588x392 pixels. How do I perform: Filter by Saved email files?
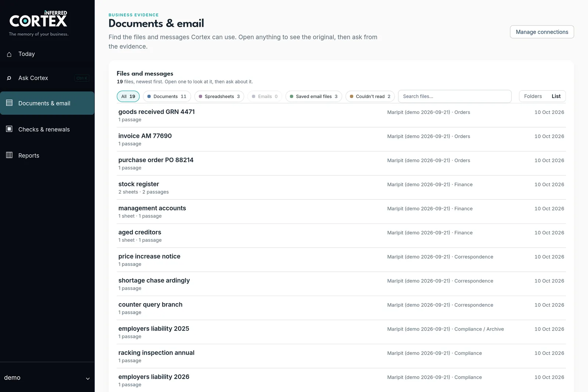click(313, 96)
